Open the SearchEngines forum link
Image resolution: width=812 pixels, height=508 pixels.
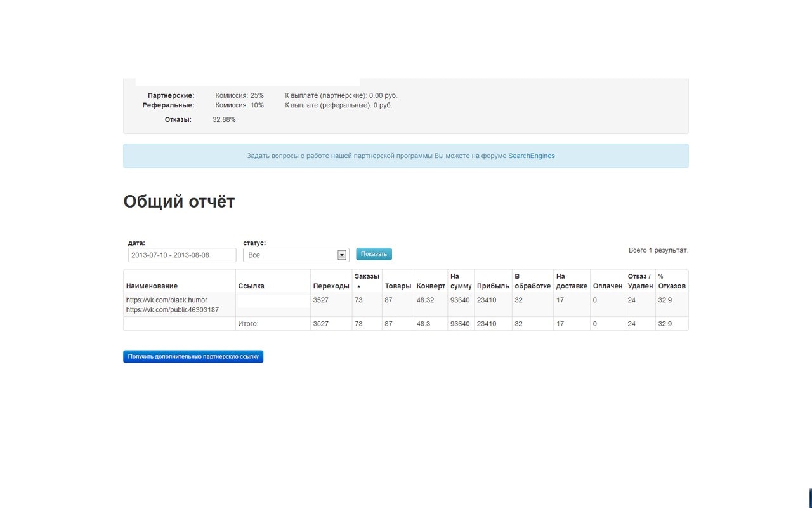click(531, 156)
